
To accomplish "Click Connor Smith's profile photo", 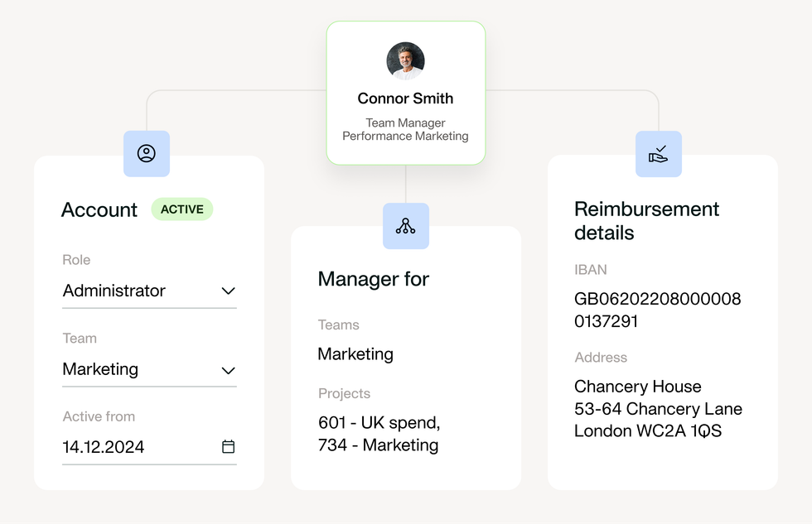I will coord(405,60).
